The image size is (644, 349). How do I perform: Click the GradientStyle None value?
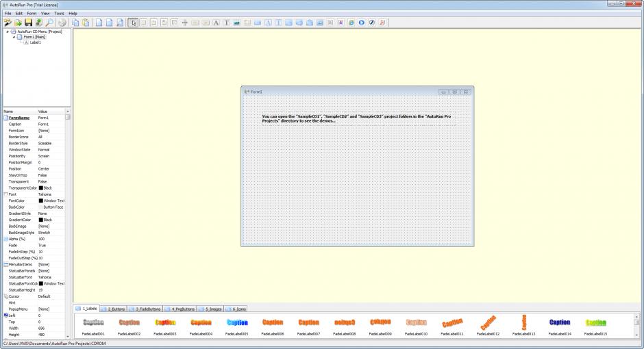tap(42, 214)
